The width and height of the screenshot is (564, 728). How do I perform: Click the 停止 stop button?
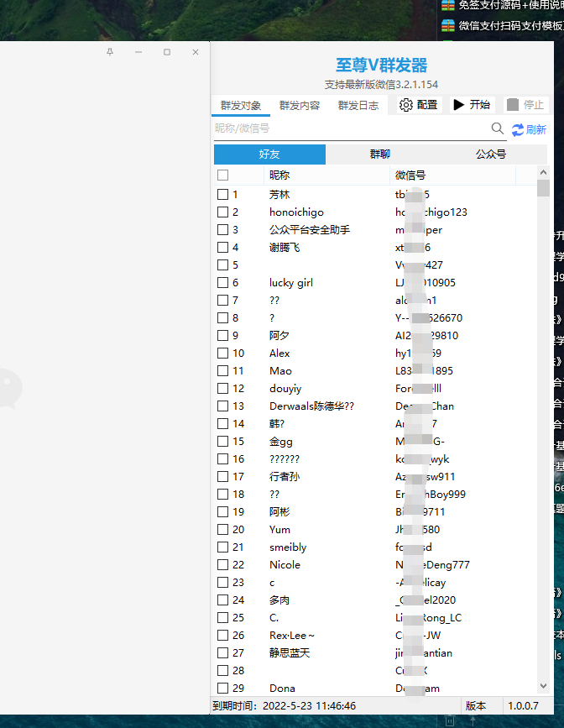[525, 105]
